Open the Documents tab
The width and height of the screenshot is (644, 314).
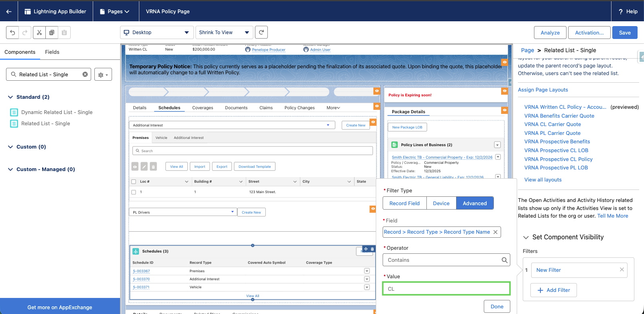(236, 108)
